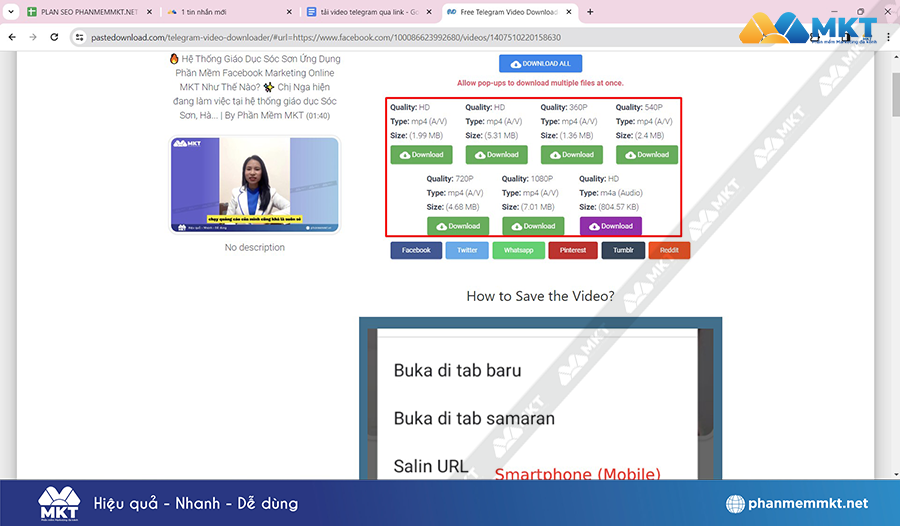The height and width of the screenshot is (526, 900).
Task: Download 1080P mp4 file sized 7.01 MB
Action: [x=533, y=226]
